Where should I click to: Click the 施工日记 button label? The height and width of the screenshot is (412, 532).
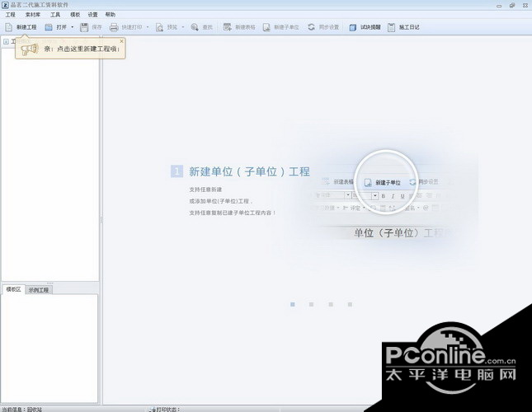(x=409, y=27)
